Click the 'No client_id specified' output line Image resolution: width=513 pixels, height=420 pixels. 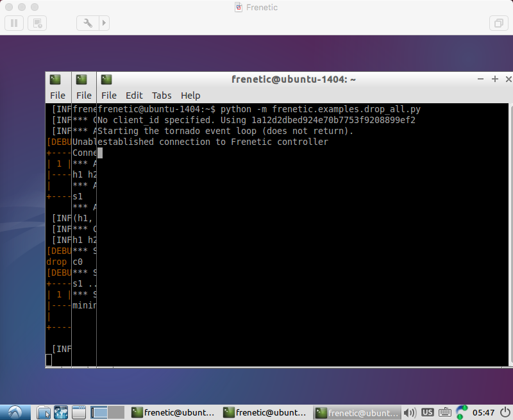256,120
